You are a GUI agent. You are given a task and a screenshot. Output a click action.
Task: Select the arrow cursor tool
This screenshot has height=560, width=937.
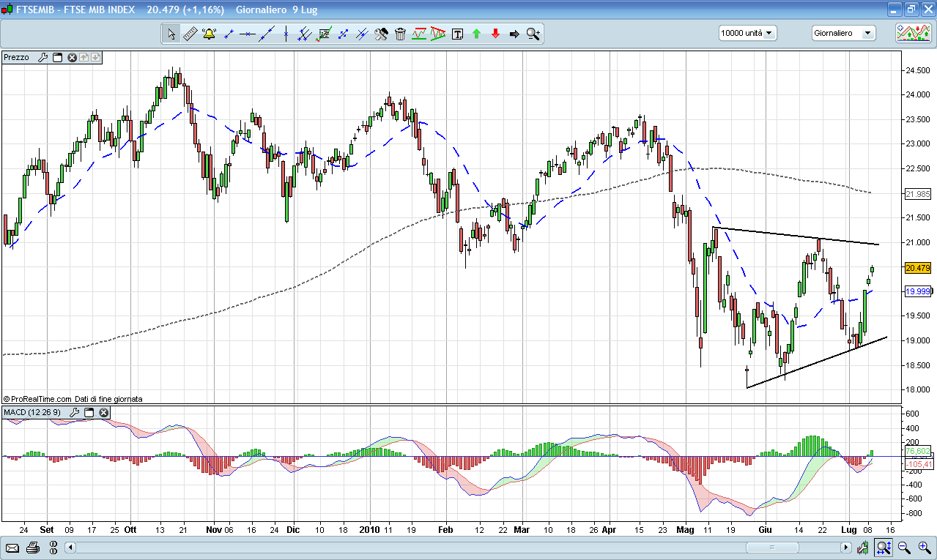171,34
